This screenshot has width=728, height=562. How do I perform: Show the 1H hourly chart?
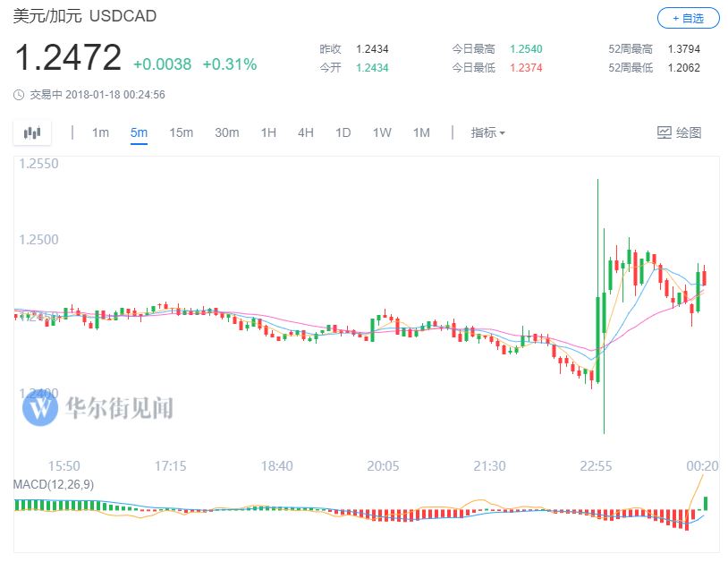coord(268,133)
